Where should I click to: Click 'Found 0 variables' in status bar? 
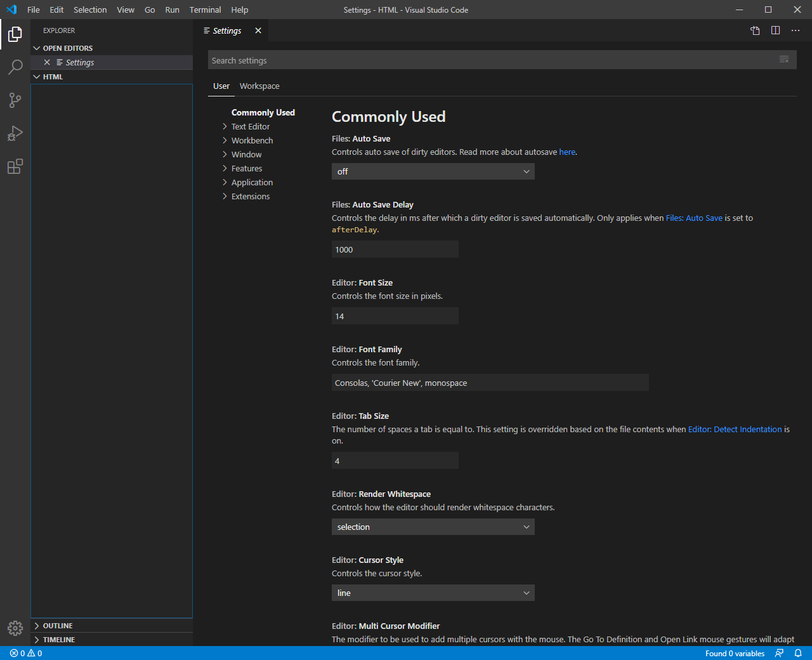[x=735, y=653]
